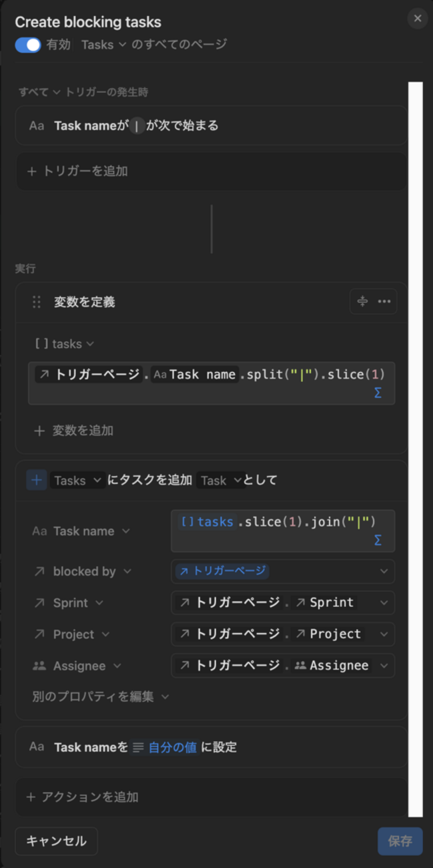The image size is (433, 868).
Task: Edit the split slice formula field
Action: point(211,383)
